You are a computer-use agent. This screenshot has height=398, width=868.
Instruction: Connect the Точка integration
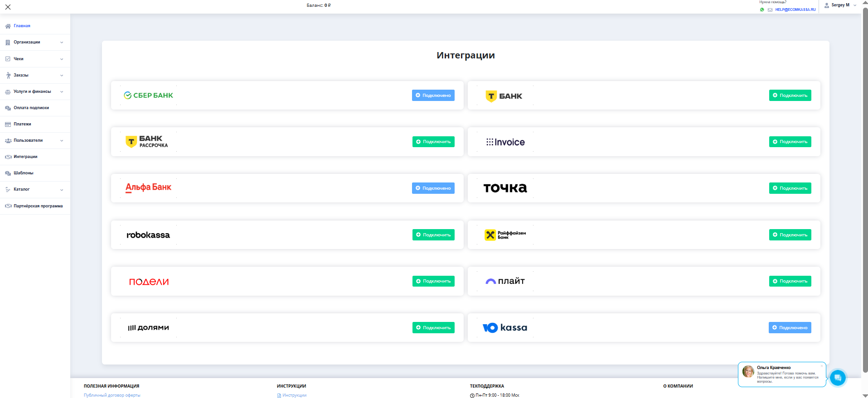point(790,188)
